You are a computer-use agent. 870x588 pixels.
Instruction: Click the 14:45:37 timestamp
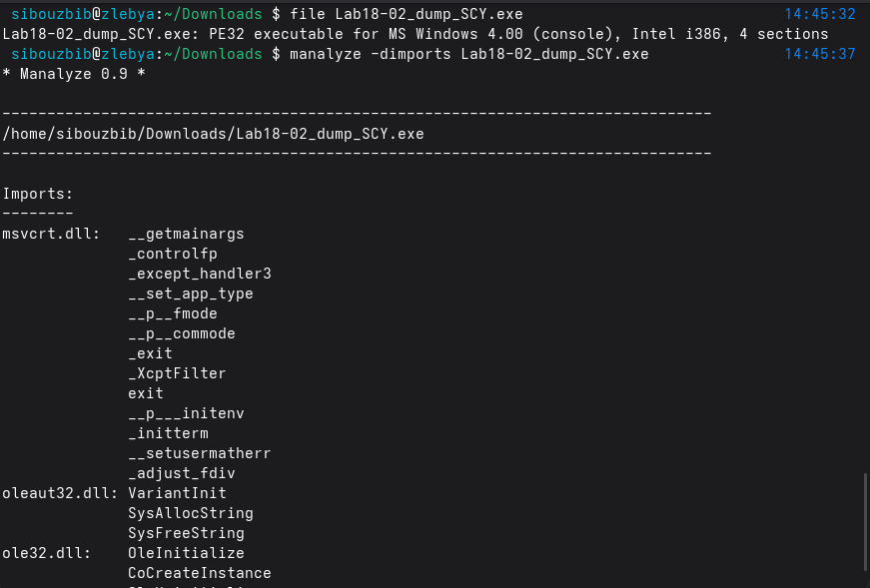click(819, 54)
